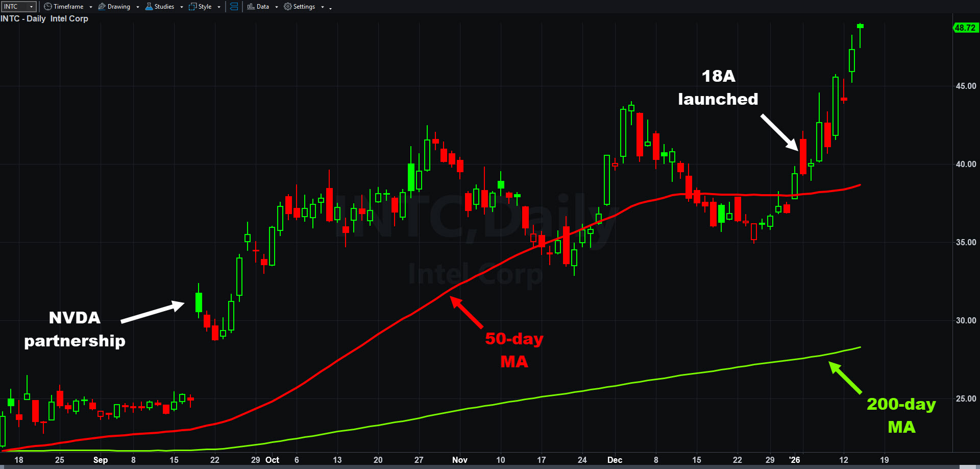The height and width of the screenshot is (469, 980).
Task: Click the Timeframe clock icon
Action: point(48,7)
